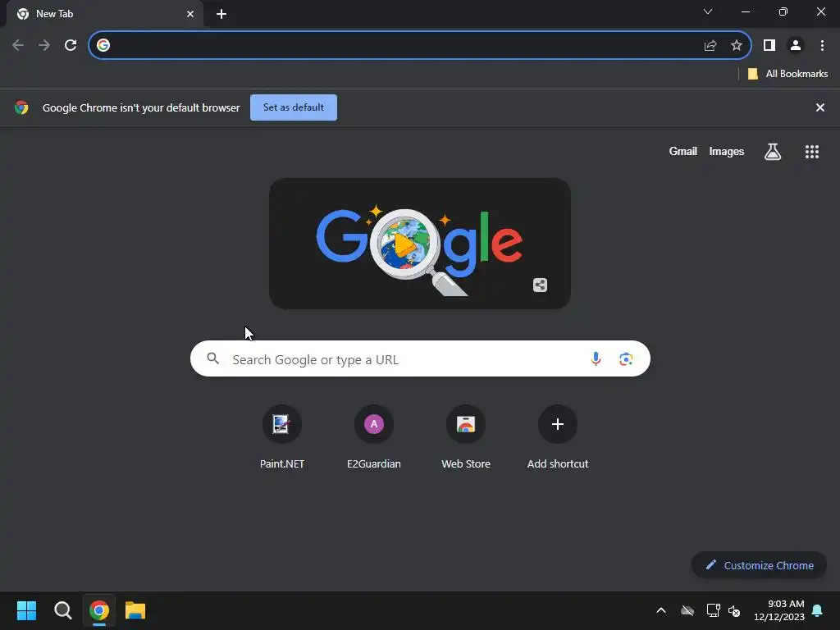
Task: Search by image with Lens icon
Action: point(626,359)
